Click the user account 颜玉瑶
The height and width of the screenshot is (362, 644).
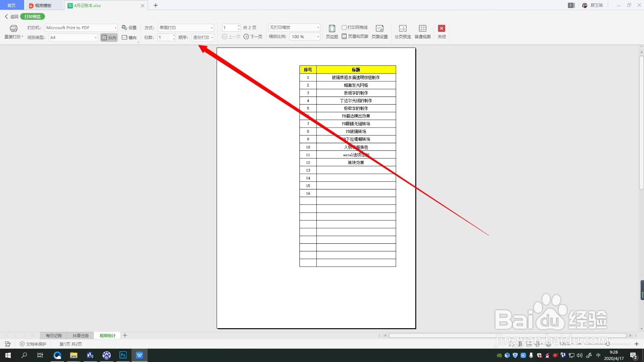tap(592, 5)
